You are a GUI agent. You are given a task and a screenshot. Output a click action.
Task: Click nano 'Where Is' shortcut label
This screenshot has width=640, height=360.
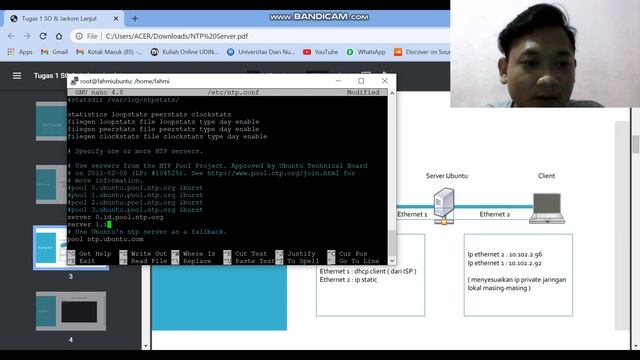(199, 253)
